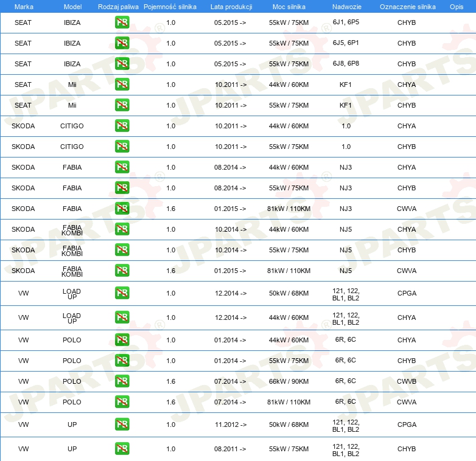Click 50kW / 68KM in VW UP row
476x461 pixels.
pos(289,425)
